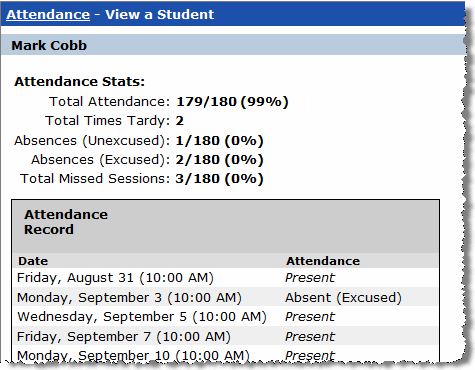Screen dimensions: 475x370
Task: Click the Attendance Stats heading
Action: coord(79,82)
